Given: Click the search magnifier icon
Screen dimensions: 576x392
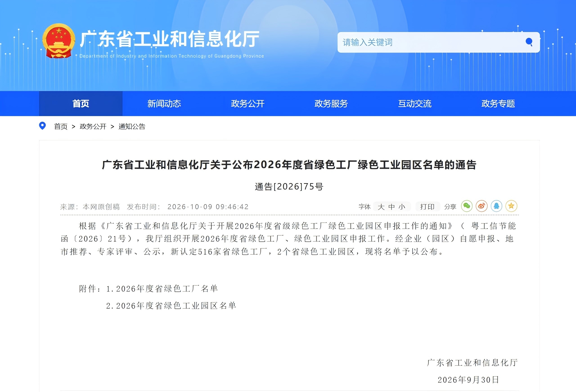Looking at the screenshot, I should pos(529,42).
